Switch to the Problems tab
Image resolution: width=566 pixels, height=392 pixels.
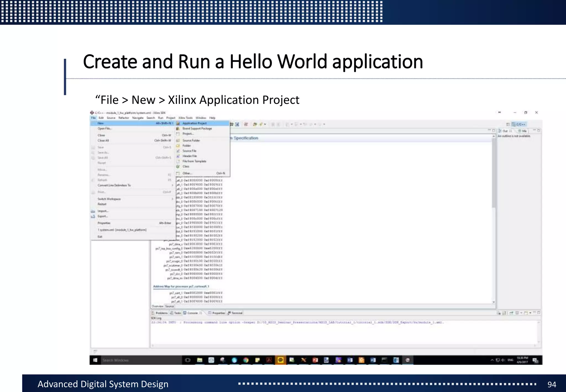(160, 313)
